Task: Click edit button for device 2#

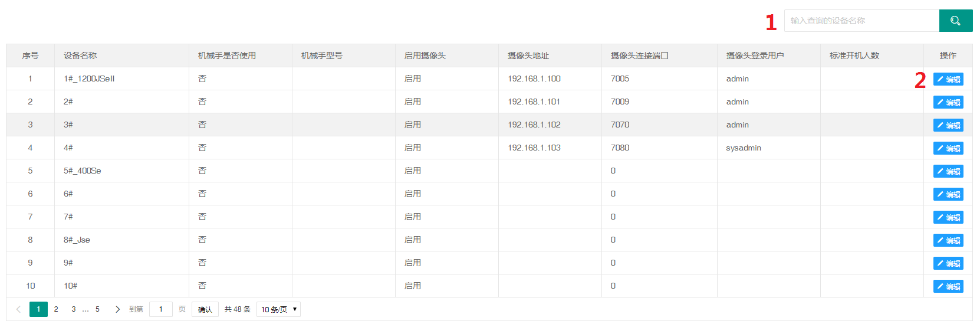Action: (x=948, y=102)
